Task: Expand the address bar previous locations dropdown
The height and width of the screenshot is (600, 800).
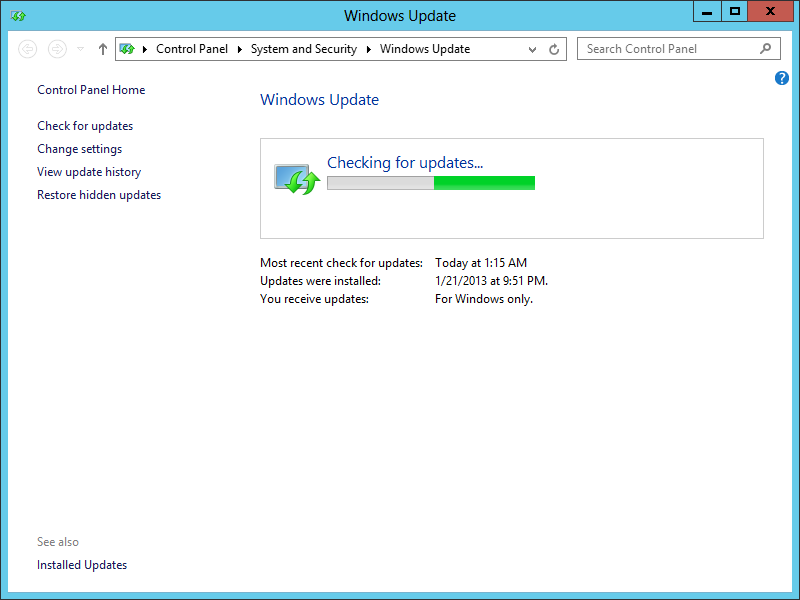Action: coord(533,49)
